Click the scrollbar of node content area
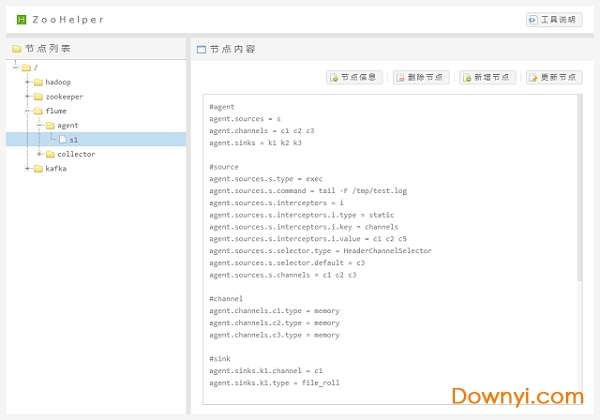Viewport: 600px width, 420px height. point(580,187)
